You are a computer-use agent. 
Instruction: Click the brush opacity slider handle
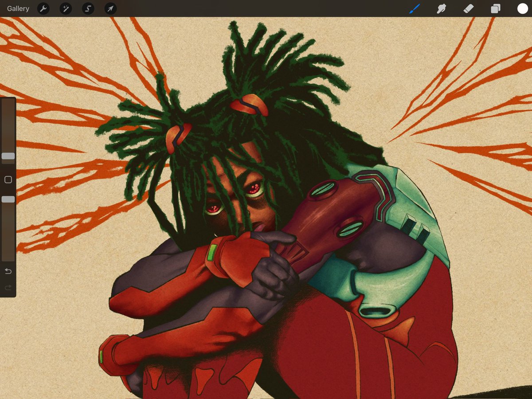coord(8,199)
